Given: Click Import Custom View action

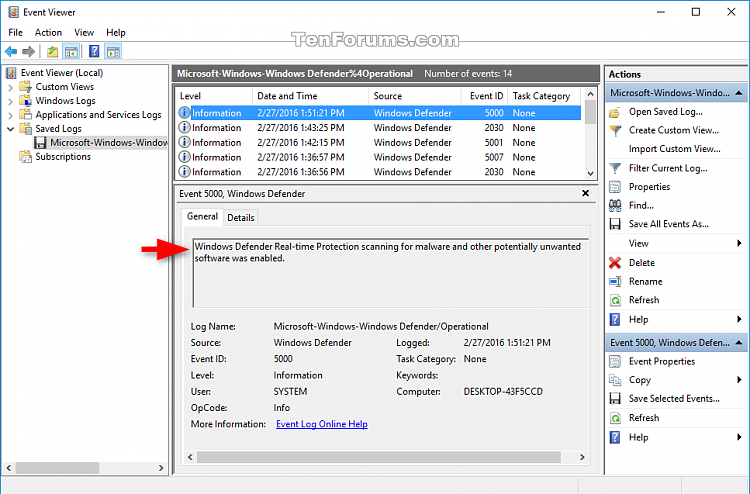Looking at the screenshot, I should click(x=674, y=149).
